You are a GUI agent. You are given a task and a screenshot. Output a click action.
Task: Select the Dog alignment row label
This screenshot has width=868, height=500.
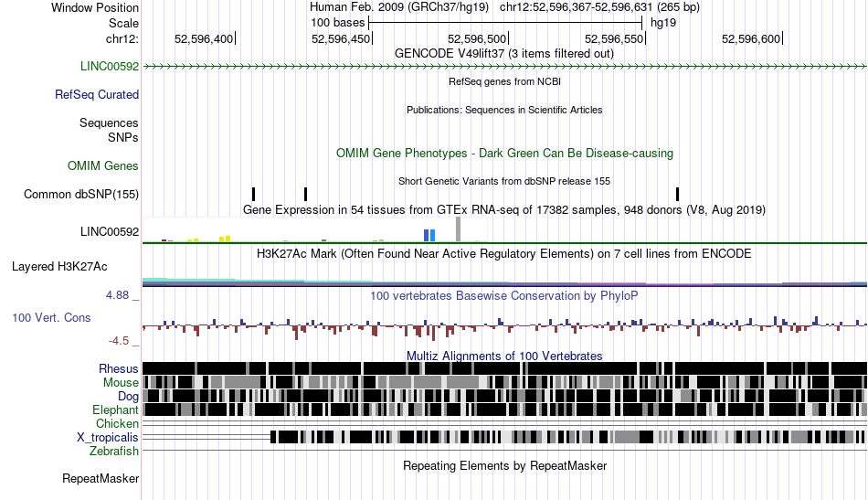point(128,397)
